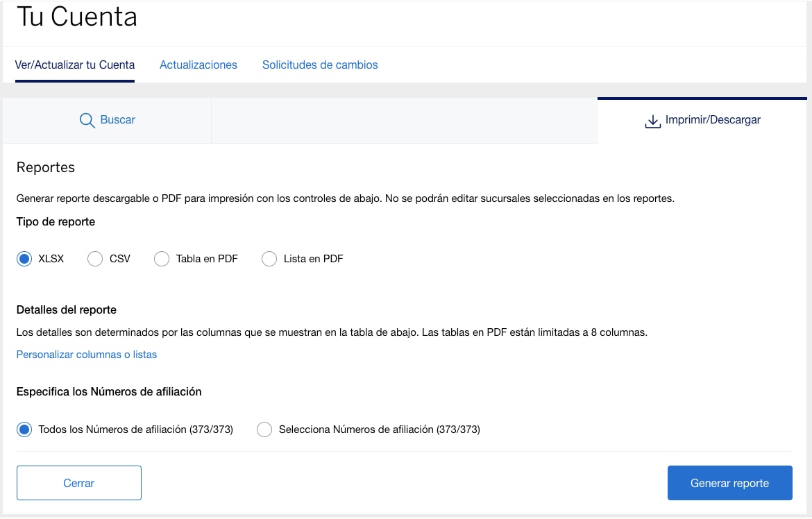Open the Buscar panel
The height and width of the screenshot is (519, 812).
[x=108, y=119]
